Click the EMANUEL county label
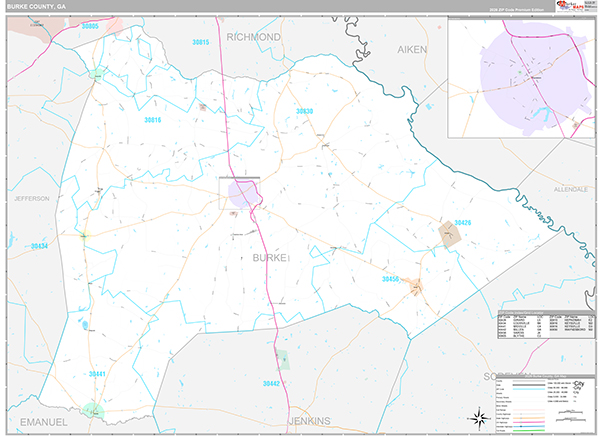Viewport: 600px width, 436px height. point(44,422)
